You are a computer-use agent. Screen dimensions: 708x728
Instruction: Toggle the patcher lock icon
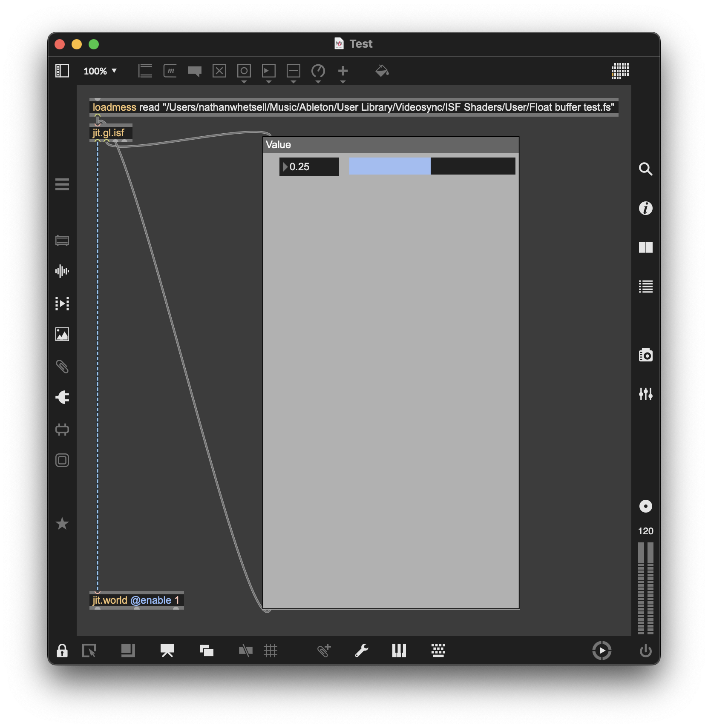(62, 651)
